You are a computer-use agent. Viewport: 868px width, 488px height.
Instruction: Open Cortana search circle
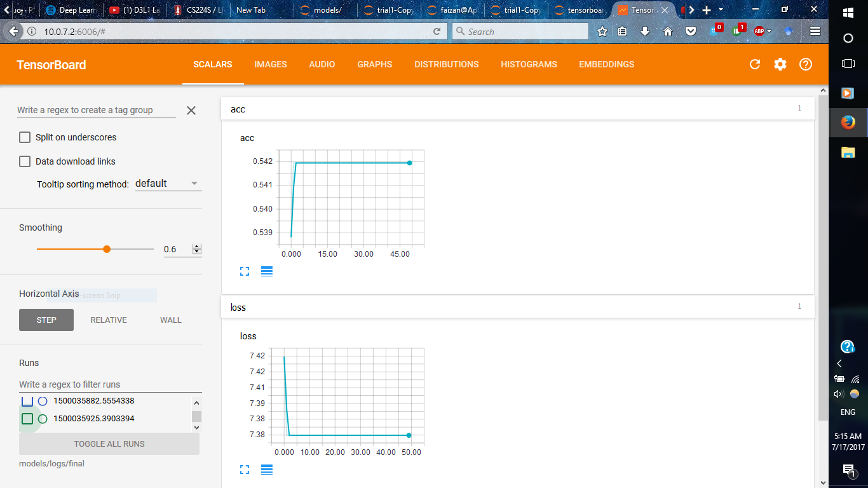point(848,38)
